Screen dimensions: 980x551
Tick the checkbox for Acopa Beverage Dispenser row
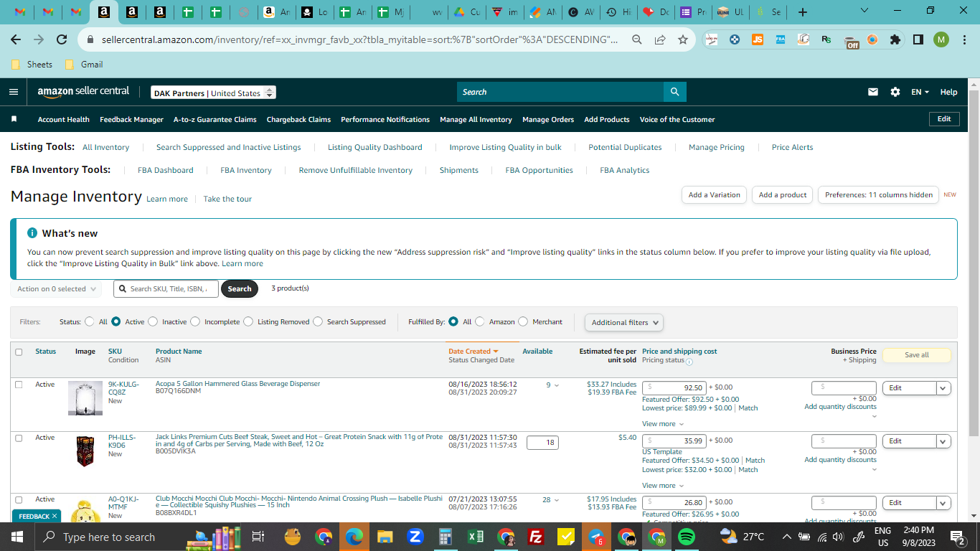click(x=19, y=385)
